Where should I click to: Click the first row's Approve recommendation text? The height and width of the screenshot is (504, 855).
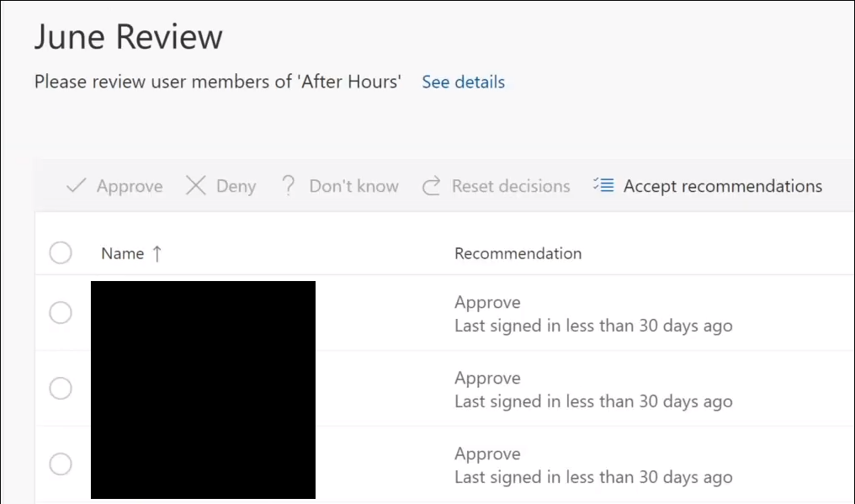click(x=487, y=302)
